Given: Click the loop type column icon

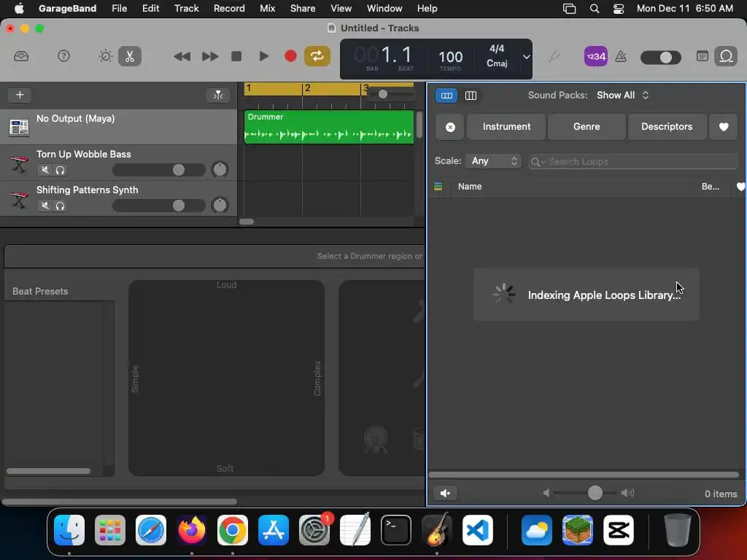Looking at the screenshot, I should tap(438, 187).
